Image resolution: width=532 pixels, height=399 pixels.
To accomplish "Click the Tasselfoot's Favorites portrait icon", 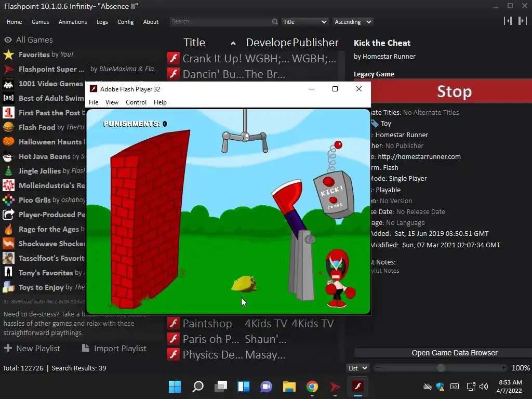I will click(8, 258).
